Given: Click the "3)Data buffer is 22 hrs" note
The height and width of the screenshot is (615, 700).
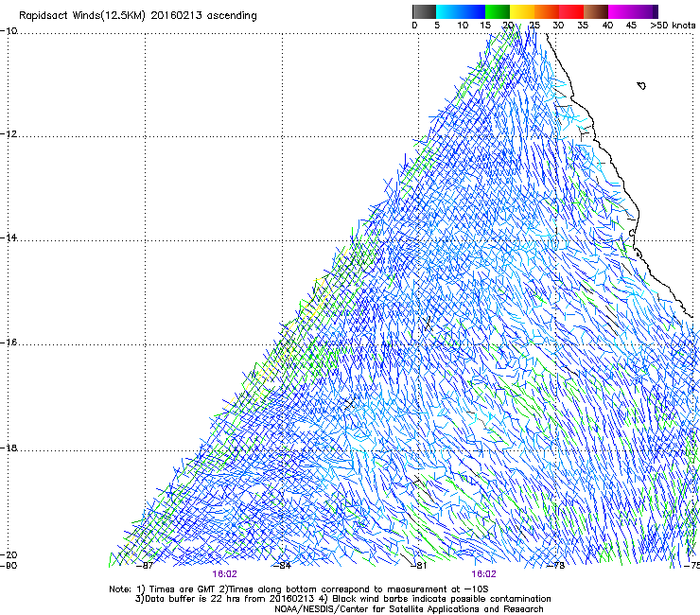Looking at the screenshot, I should point(342,599).
